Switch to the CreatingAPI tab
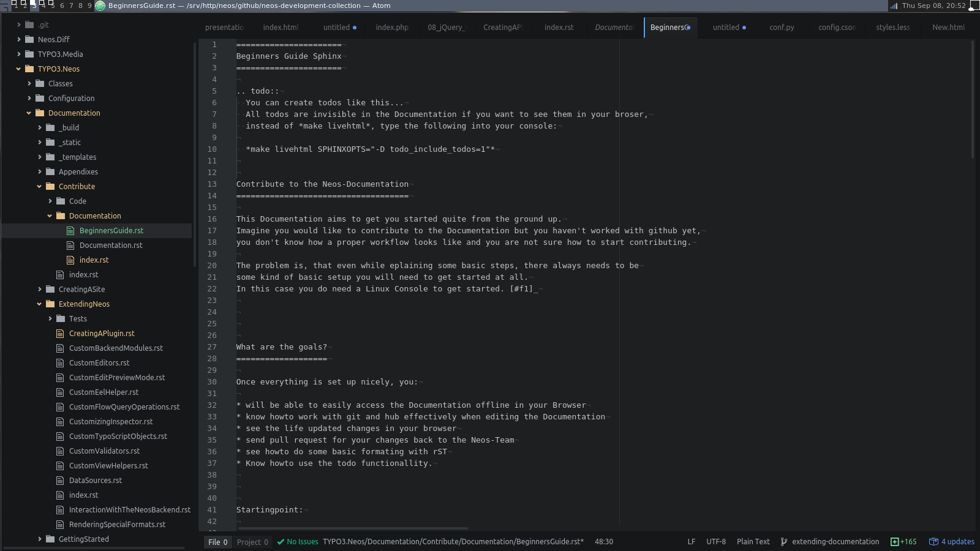The width and height of the screenshot is (980, 551). click(503, 28)
